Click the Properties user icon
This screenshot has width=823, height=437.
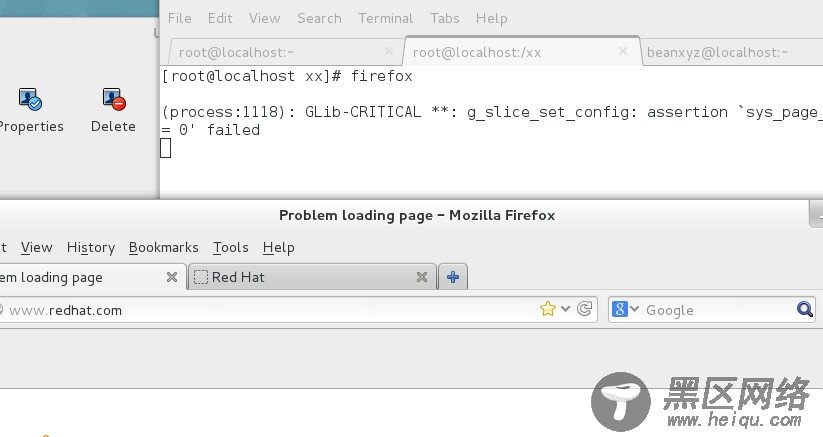pyautogui.click(x=30, y=99)
